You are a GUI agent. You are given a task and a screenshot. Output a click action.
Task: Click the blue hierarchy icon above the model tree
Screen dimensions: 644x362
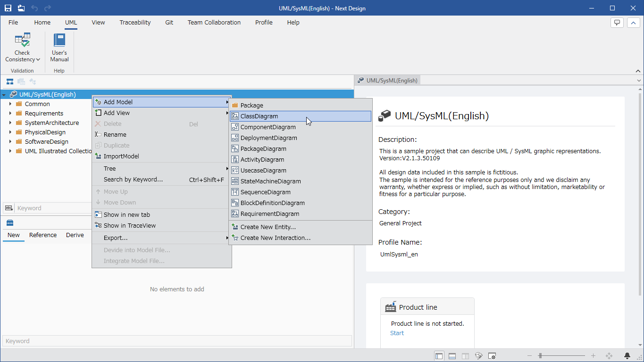10,82
